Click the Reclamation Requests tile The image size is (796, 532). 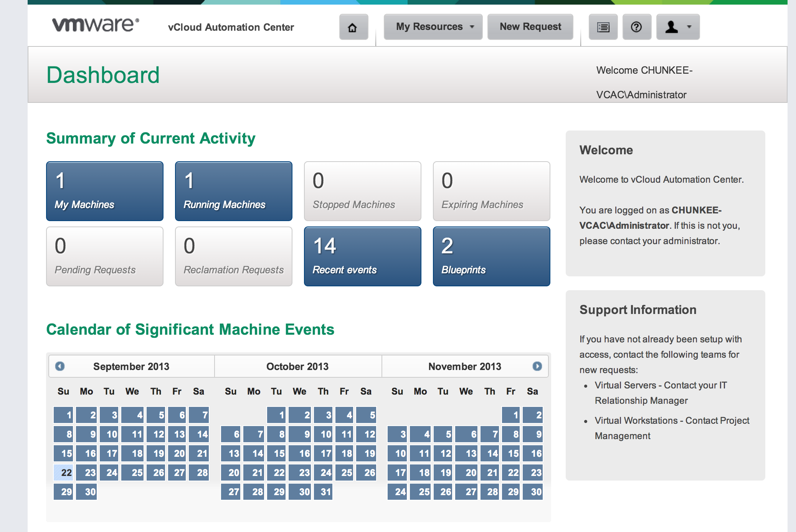(233, 256)
